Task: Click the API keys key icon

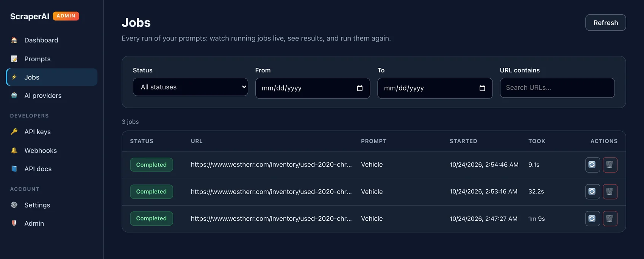Action: 14,132
